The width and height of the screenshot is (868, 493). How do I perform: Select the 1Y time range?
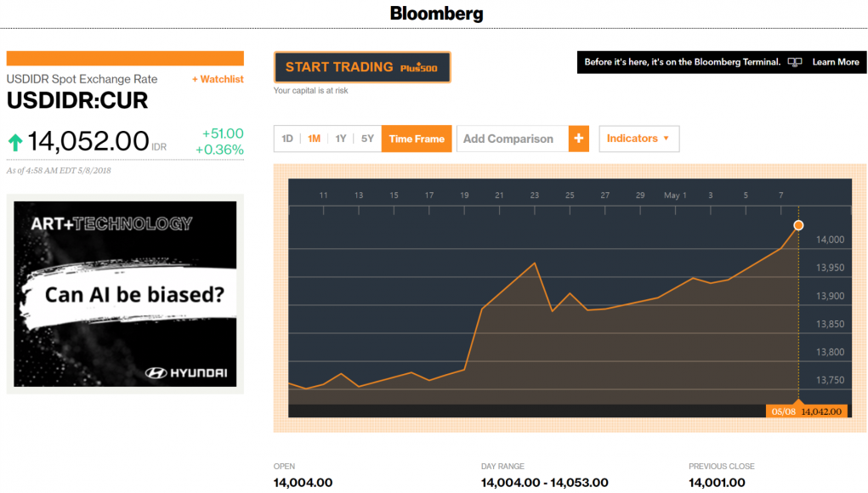point(341,139)
